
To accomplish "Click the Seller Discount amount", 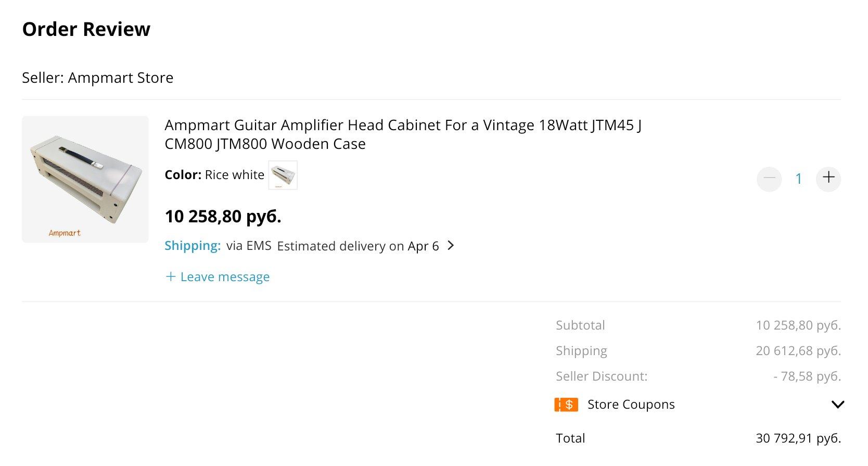I will tap(807, 376).
